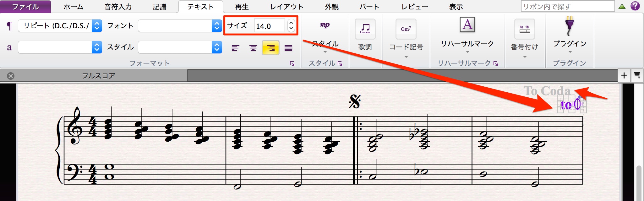Image resolution: width=644 pixels, height=201 pixels.
Task: Open the 外観 ribbon tab
Action: (331, 7)
